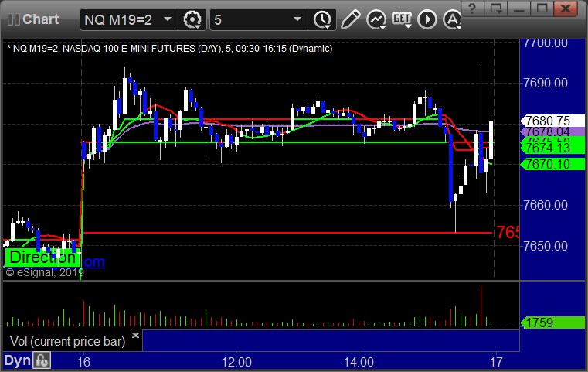The height and width of the screenshot is (372, 588).
Task: Click the Vol (current price bar) label
Action: (x=67, y=341)
